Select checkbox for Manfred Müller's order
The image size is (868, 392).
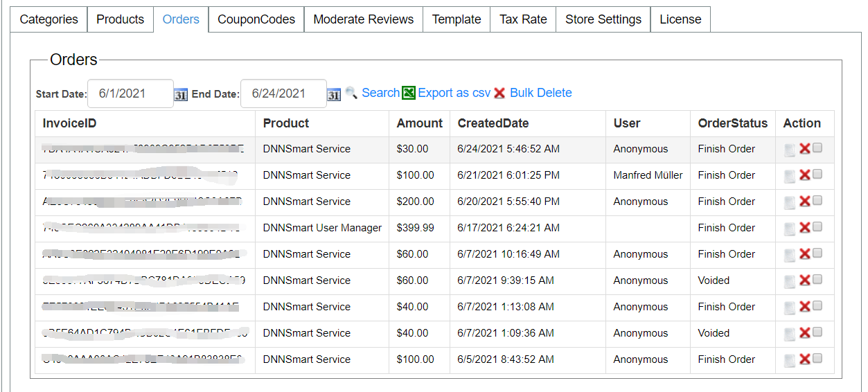tap(817, 174)
